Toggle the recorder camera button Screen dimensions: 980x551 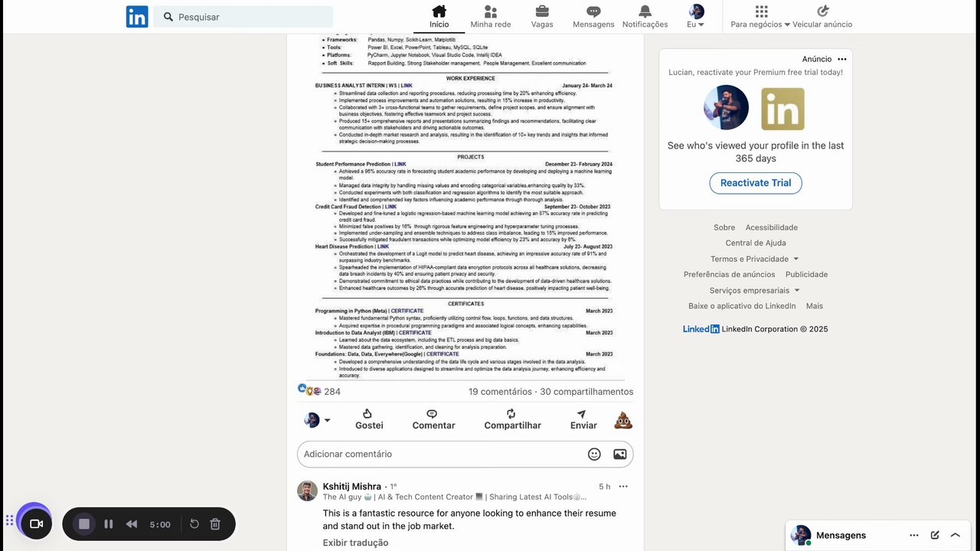[x=35, y=523]
